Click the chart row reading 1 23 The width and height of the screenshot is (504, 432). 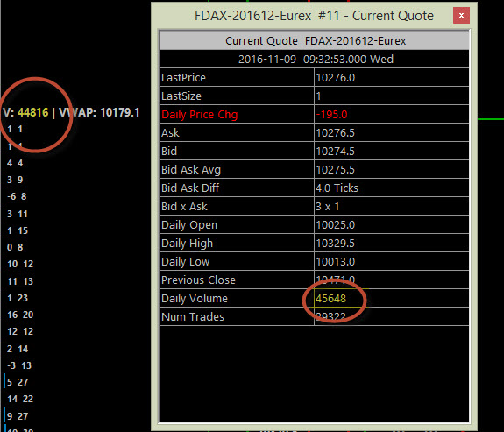[18, 298]
